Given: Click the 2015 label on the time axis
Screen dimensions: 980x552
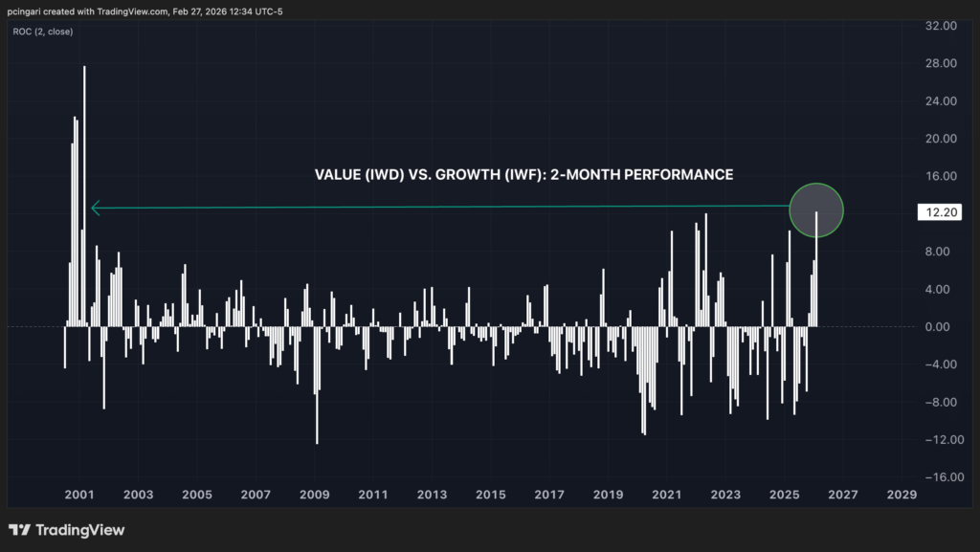Looking at the screenshot, I should coord(490,495).
